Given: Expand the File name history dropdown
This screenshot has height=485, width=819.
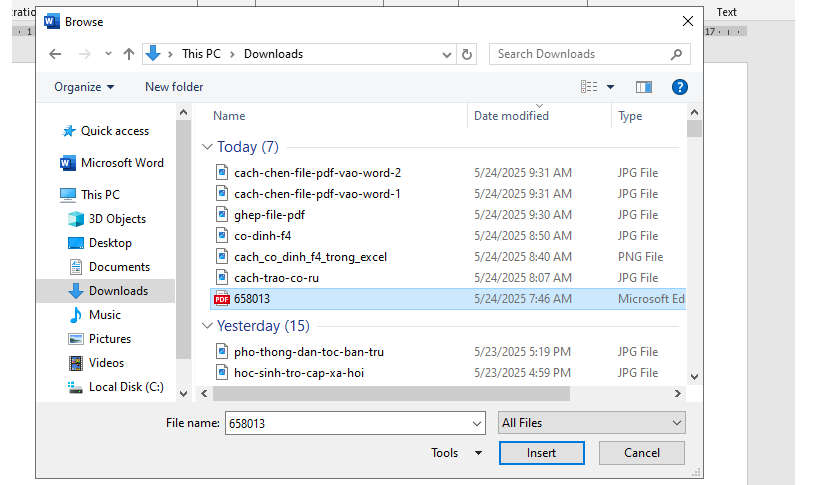Looking at the screenshot, I should (x=476, y=423).
